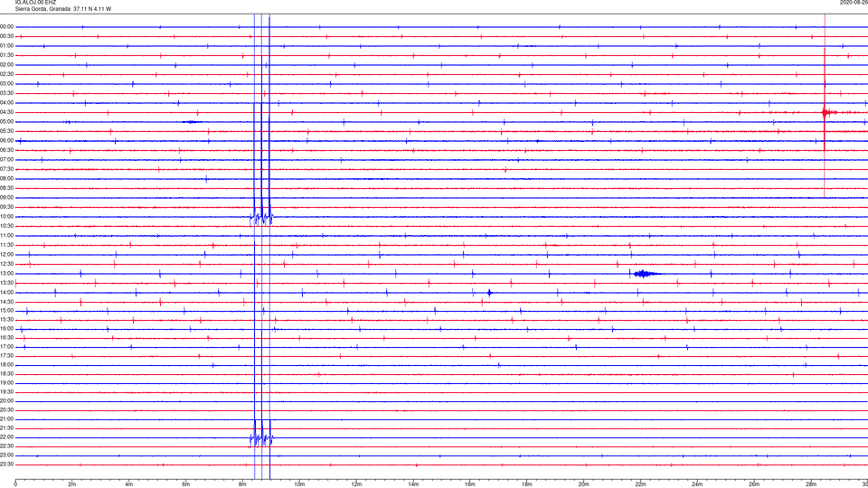Select the 19:30 row time label

pos(6,391)
